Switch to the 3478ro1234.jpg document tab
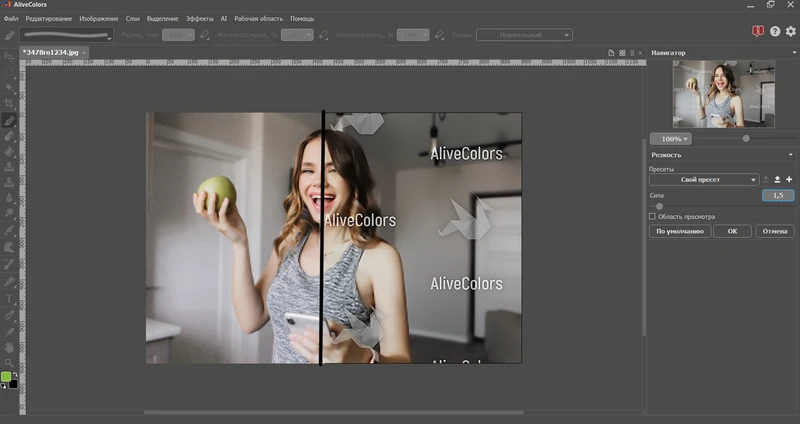 point(54,53)
